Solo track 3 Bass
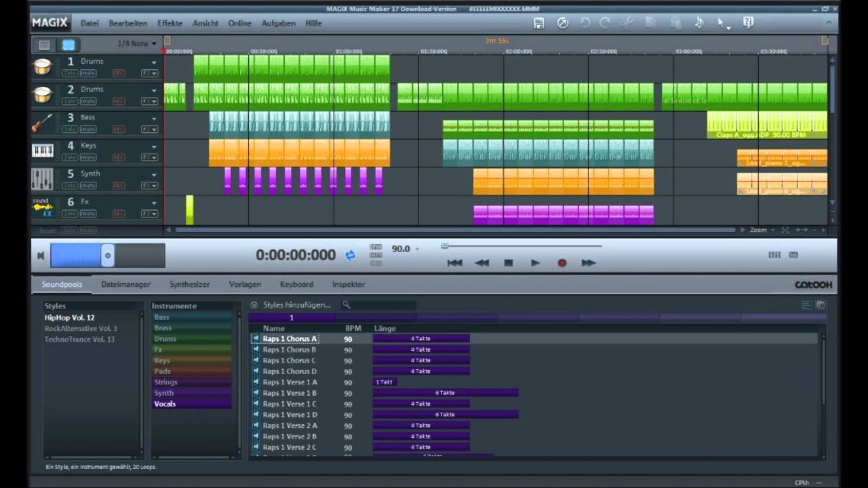The width and height of the screenshot is (868, 488). (70, 129)
